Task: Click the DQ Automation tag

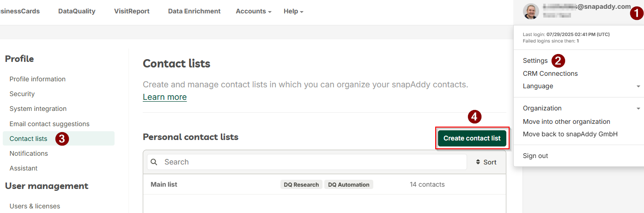Action: click(349, 184)
